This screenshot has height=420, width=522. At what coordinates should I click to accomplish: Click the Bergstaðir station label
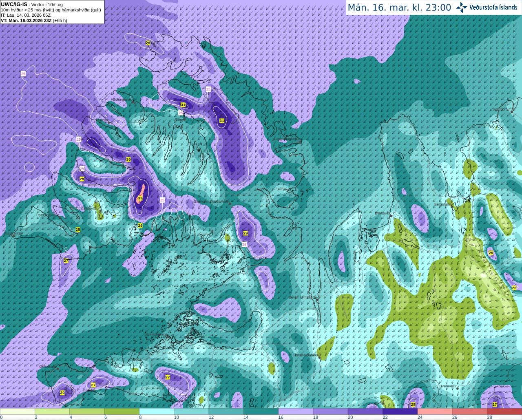pyautogui.click(x=443, y=204)
